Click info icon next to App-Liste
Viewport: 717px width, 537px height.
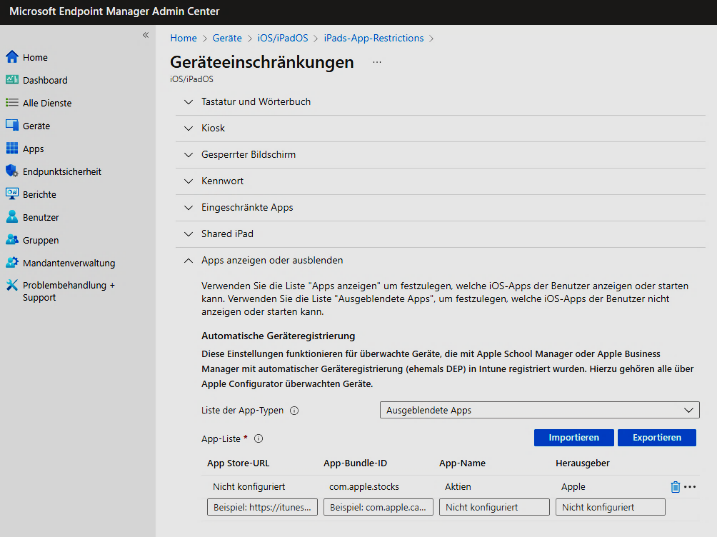(258, 438)
